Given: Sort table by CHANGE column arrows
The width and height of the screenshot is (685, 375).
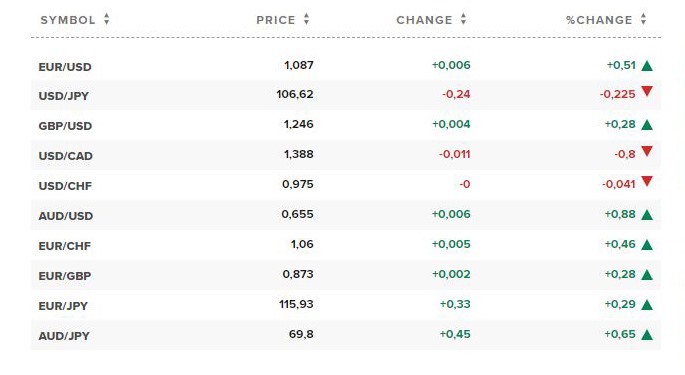Looking at the screenshot, I should click(464, 19).
